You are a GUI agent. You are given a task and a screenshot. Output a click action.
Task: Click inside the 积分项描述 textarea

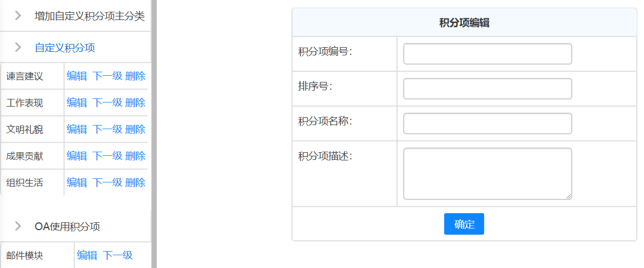tap(487, 173)
